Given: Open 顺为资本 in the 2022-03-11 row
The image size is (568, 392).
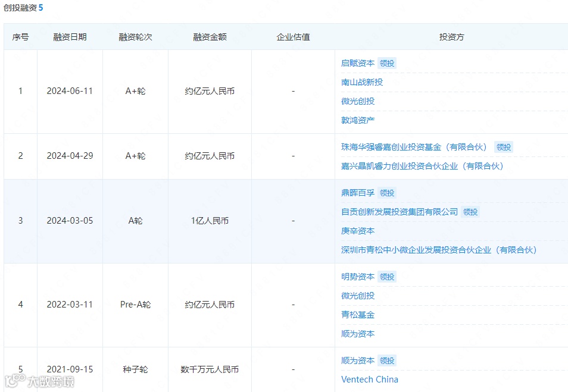Looking at the screenshot, I should point(358,334).
